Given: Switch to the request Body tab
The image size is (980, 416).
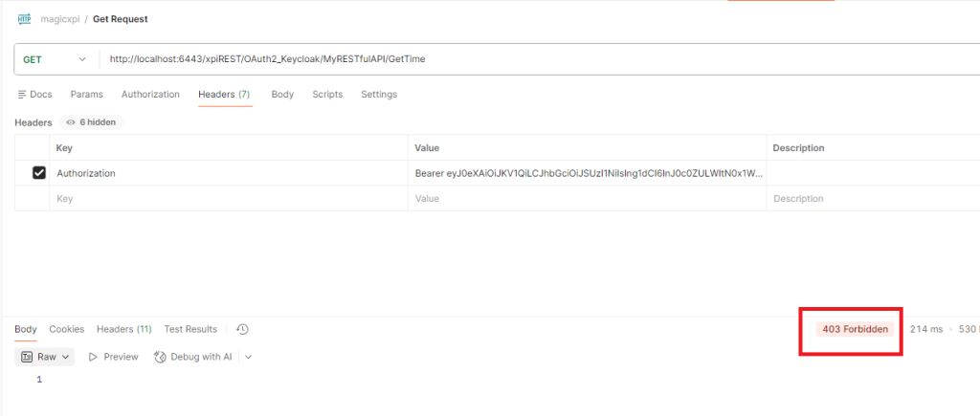Looking at the screenshot, I should pos(282,95).
